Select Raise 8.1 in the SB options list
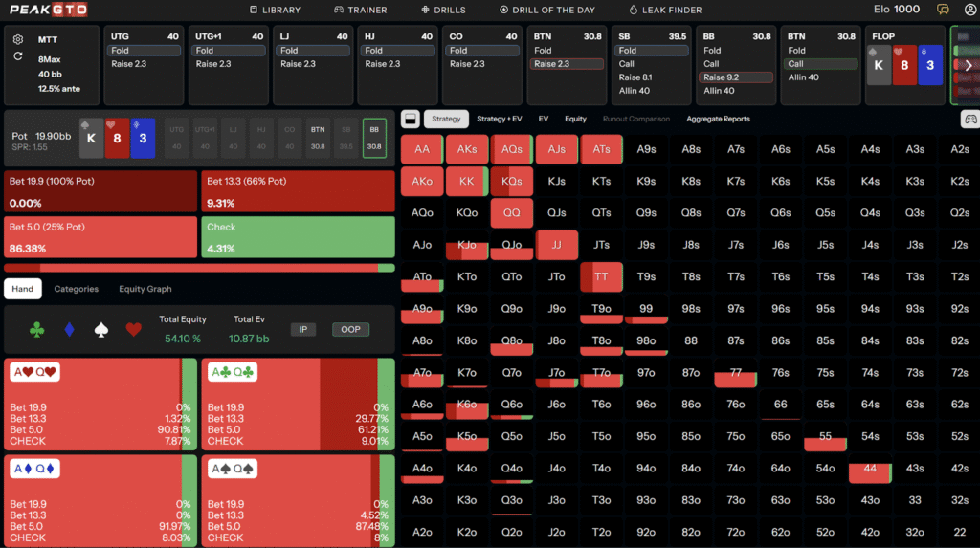The image size is (980, 548). pyautogui.click(x=635, y=77)
